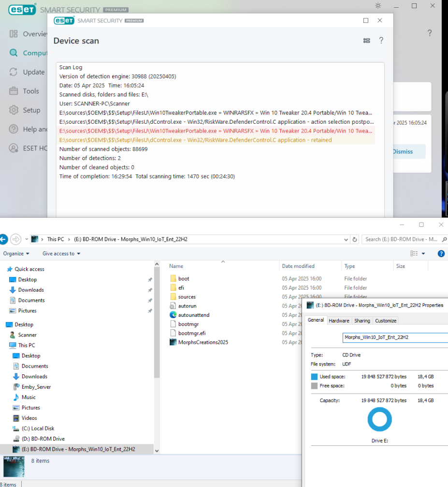Sort files by Date modified column
448x487 pixels.
pos(298,266)
